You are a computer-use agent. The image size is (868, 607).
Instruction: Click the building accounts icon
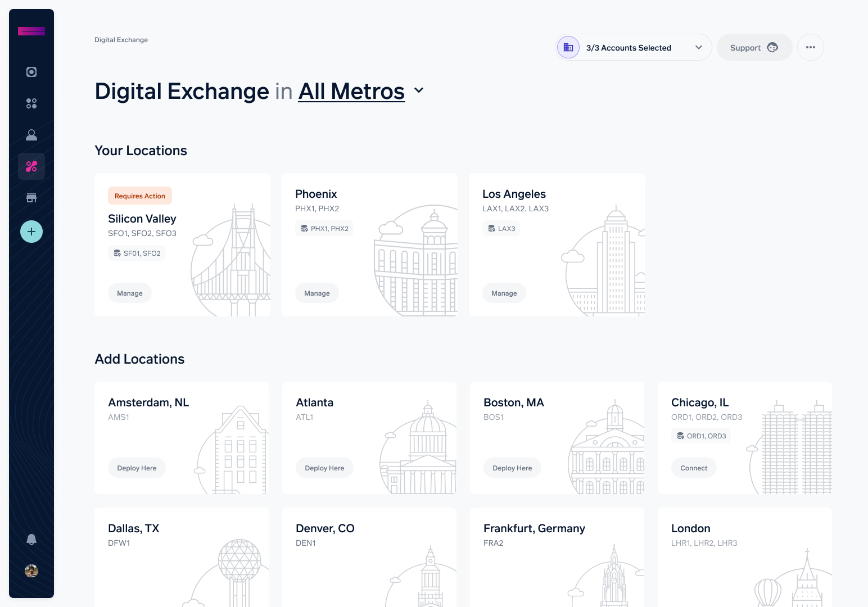(568, 47)
